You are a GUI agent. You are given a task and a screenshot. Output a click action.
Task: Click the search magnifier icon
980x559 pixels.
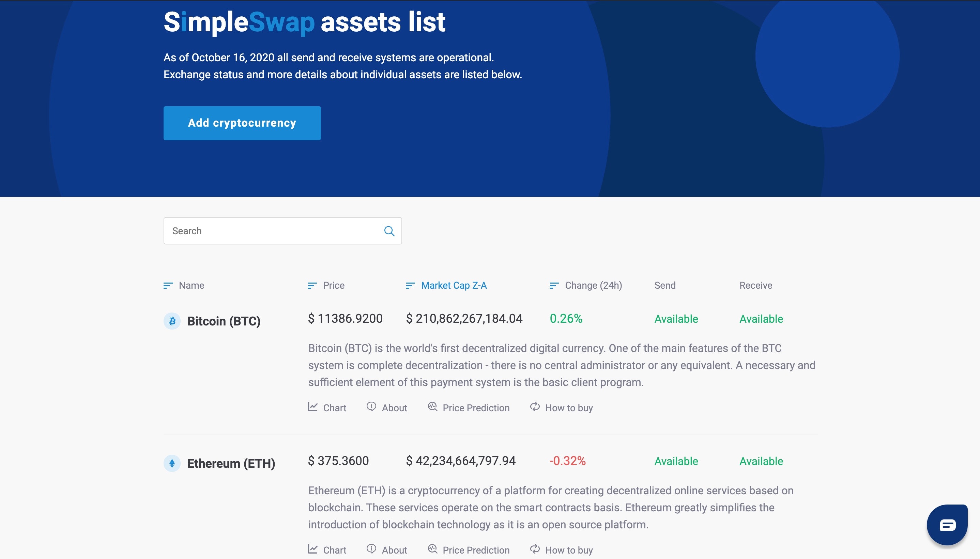[389, 230]
